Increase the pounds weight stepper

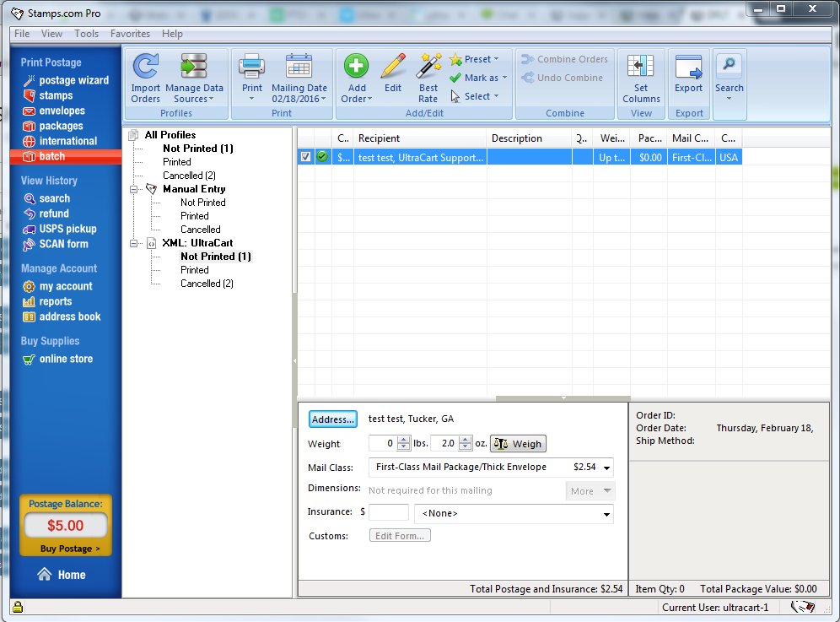pyautogui.click(x=403, y=440)
